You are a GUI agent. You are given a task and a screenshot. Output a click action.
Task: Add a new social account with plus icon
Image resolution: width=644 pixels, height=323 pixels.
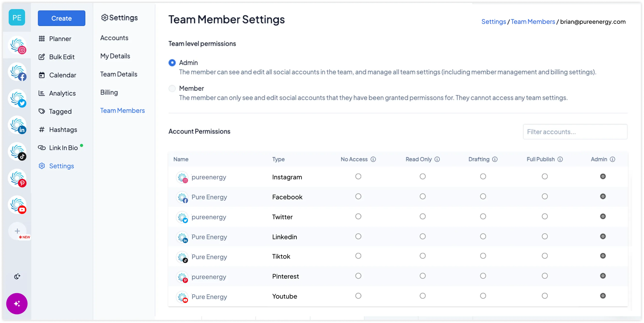coord(17,231)
